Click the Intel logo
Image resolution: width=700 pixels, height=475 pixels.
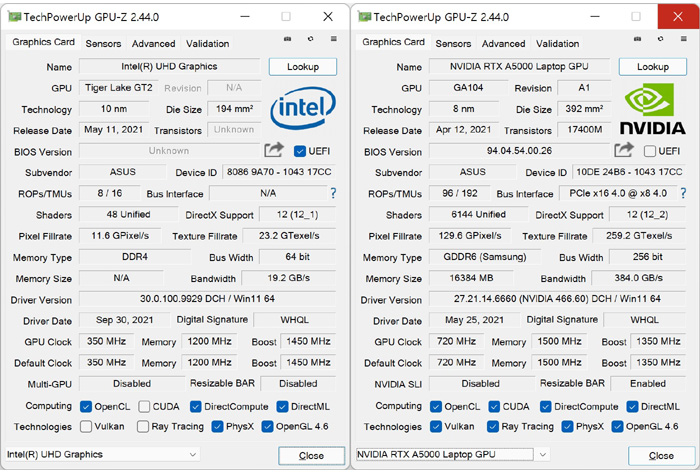(x=303, y=108)
